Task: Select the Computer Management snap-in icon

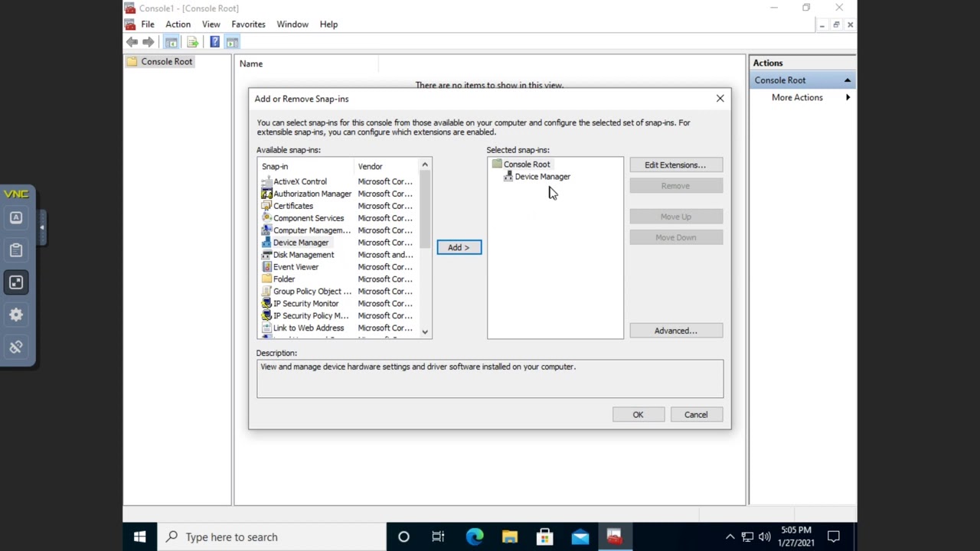Action: (266, 230)
